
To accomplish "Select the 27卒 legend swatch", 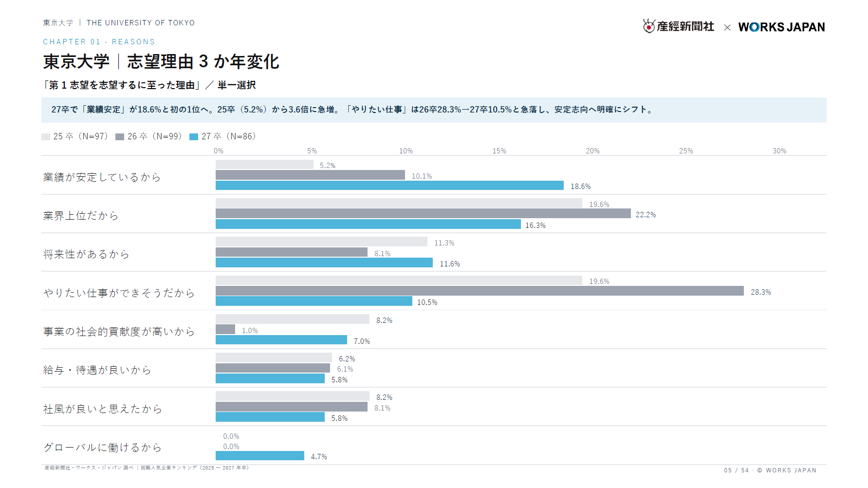I will tap(194, 137).
